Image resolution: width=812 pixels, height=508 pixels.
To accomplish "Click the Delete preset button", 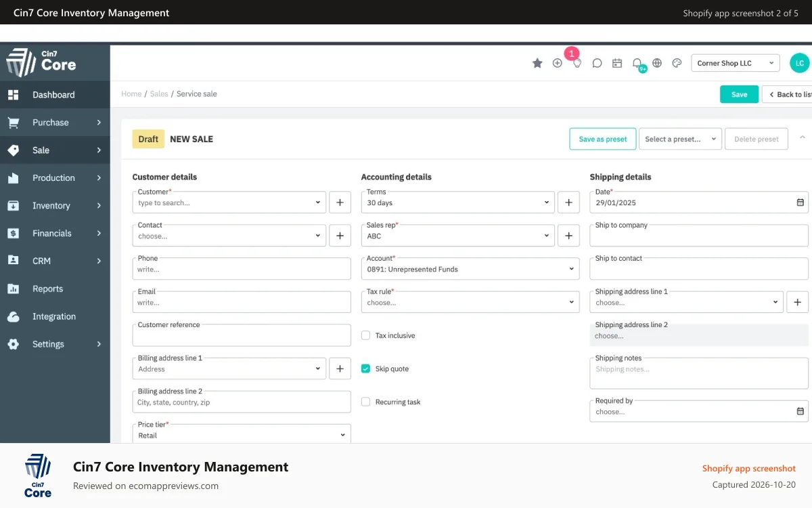I will click(x=757, y=139).
